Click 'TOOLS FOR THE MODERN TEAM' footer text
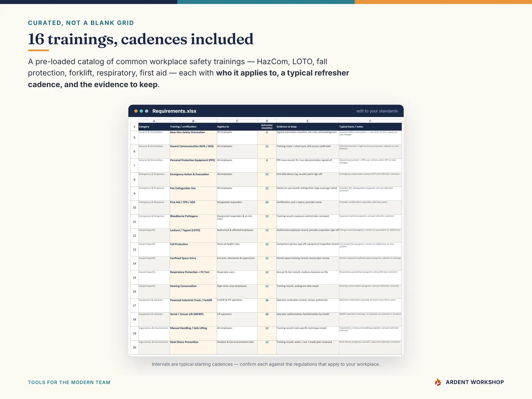 [x=69, y=382]
